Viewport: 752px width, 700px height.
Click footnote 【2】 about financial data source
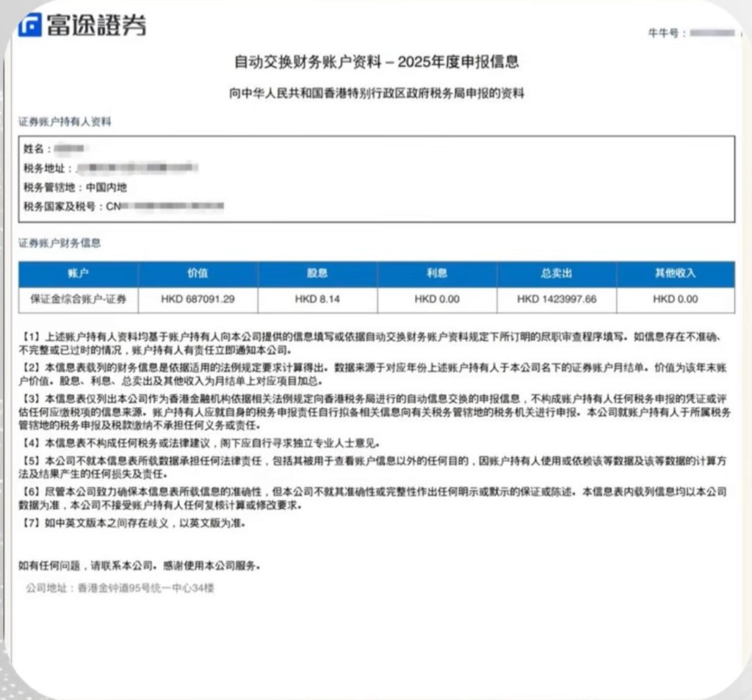[373, 374]
